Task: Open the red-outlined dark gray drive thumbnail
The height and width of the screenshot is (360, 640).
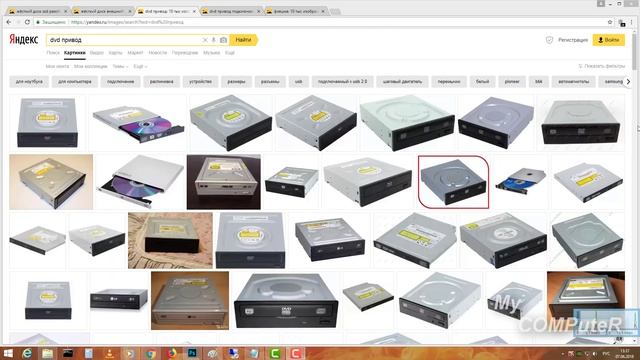Action: [x=453, y=182]
